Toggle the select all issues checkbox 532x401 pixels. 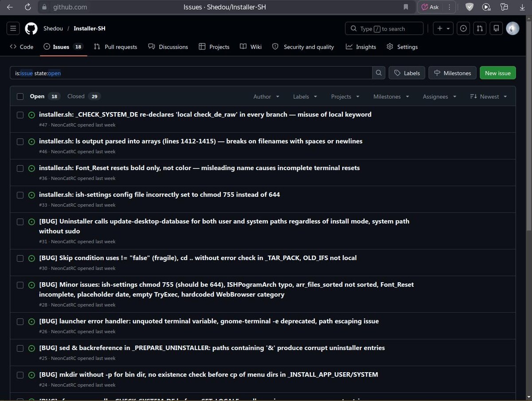20,97
